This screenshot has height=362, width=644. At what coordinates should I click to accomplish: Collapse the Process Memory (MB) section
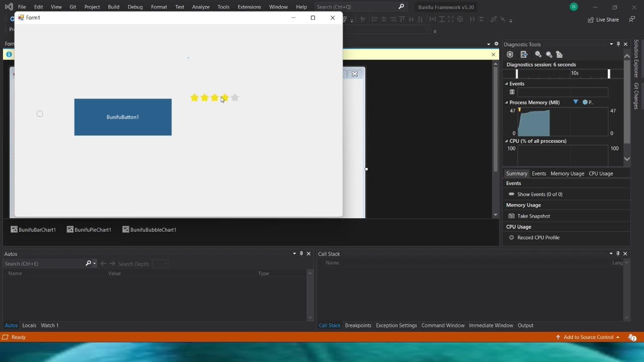pyautogui.click(x=507, y=103)
